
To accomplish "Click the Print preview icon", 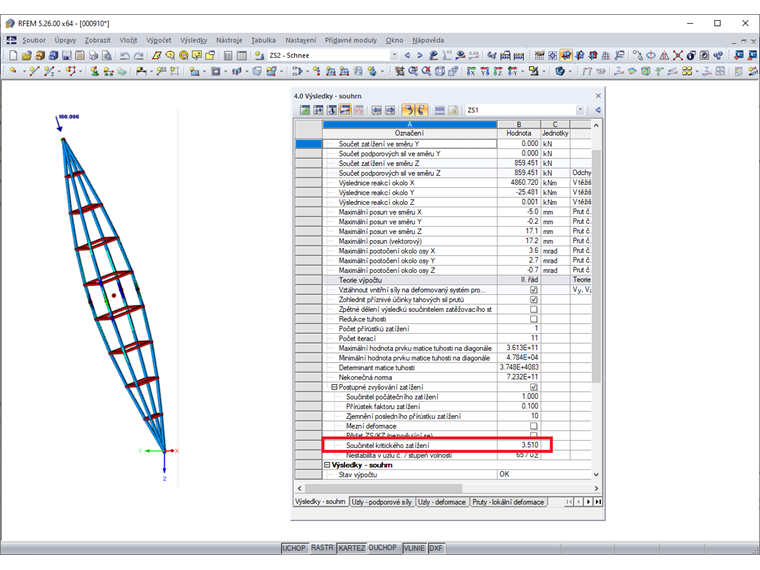I will 107,55.
